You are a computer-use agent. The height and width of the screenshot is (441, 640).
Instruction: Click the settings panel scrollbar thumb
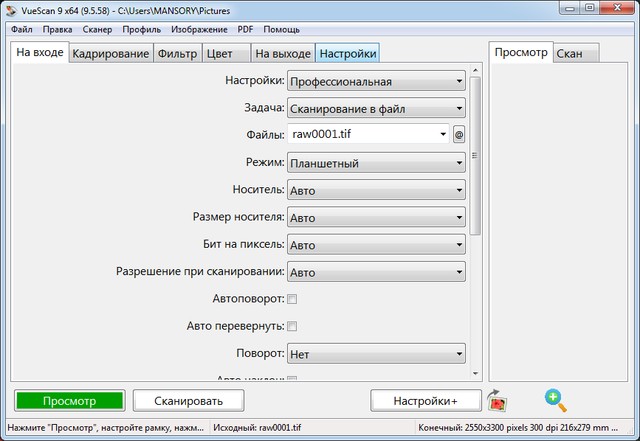click(x=475, y=156)
